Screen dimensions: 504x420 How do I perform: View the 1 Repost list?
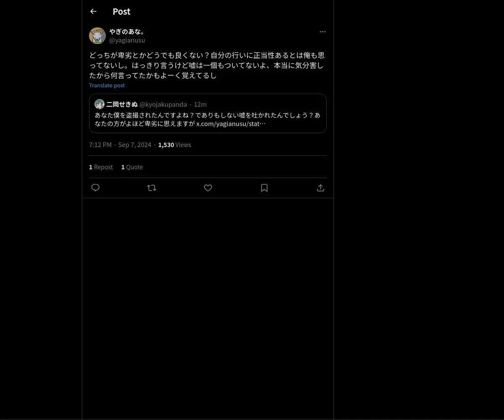tap(101, 167)
